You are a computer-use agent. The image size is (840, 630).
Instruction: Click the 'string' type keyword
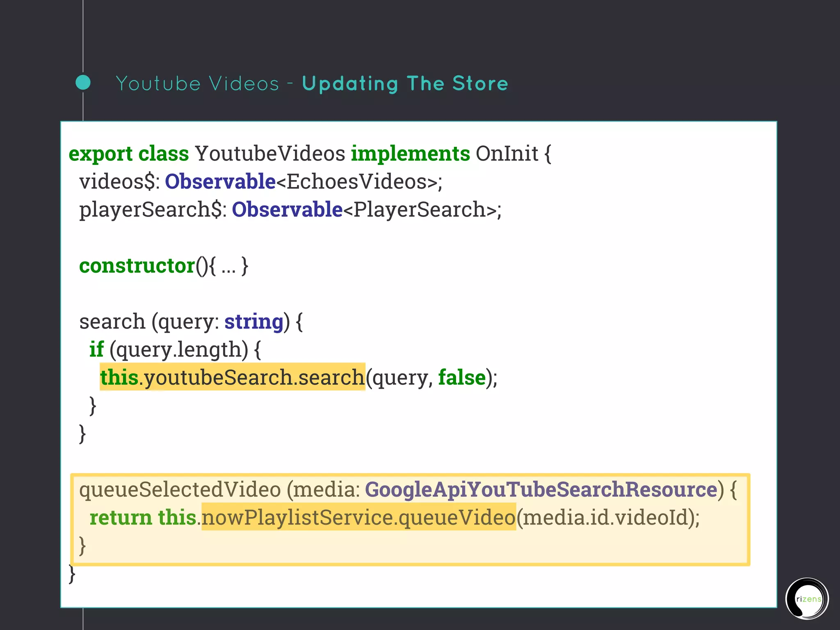coord(254,322)
